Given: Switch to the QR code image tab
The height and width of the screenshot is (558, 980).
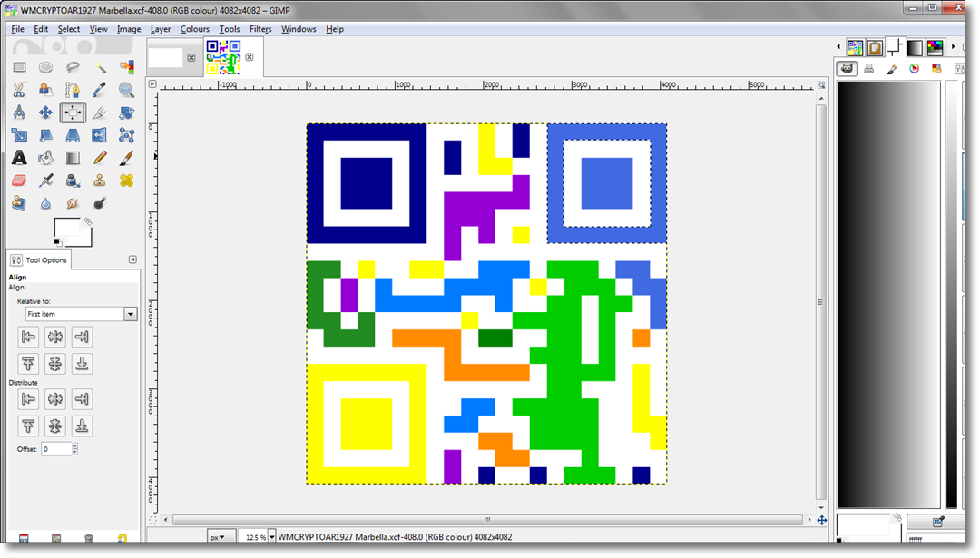Looking at the screenshot, I should tap(224, 57).
